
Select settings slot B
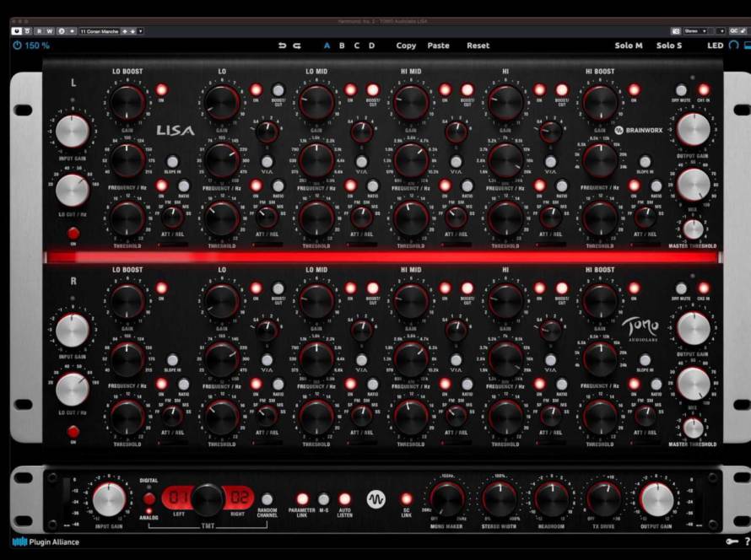pos(342,46)
